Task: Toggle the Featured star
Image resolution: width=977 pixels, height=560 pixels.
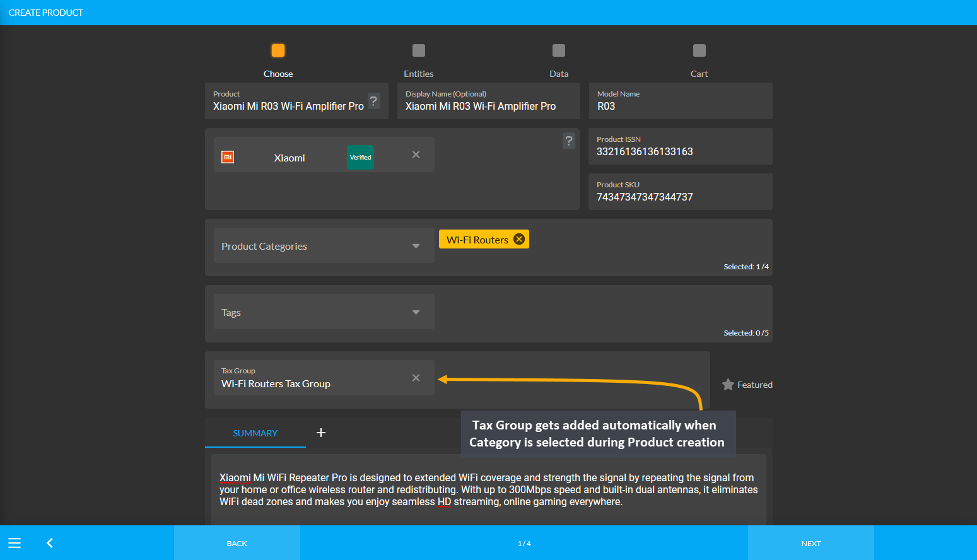Action: point(728,385)
